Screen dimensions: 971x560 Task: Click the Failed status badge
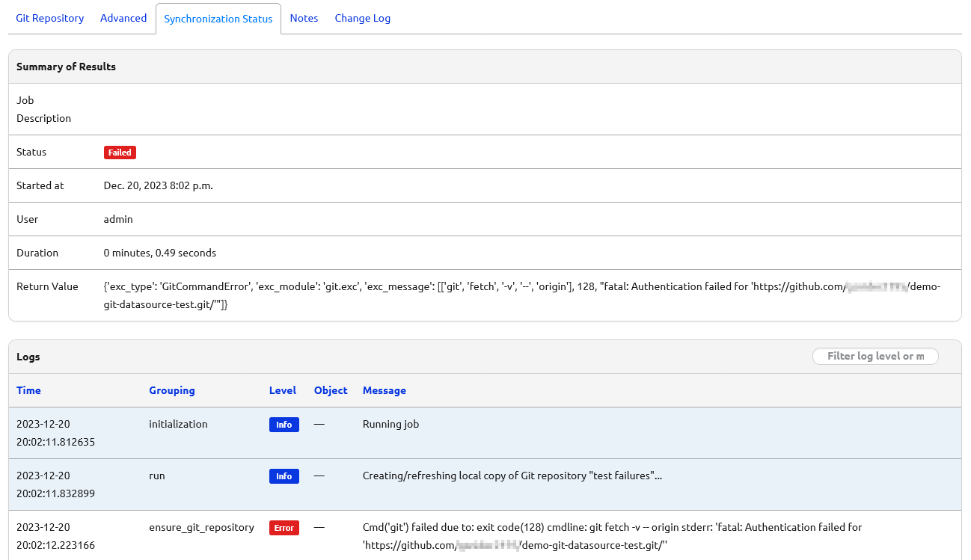[120, 152]
